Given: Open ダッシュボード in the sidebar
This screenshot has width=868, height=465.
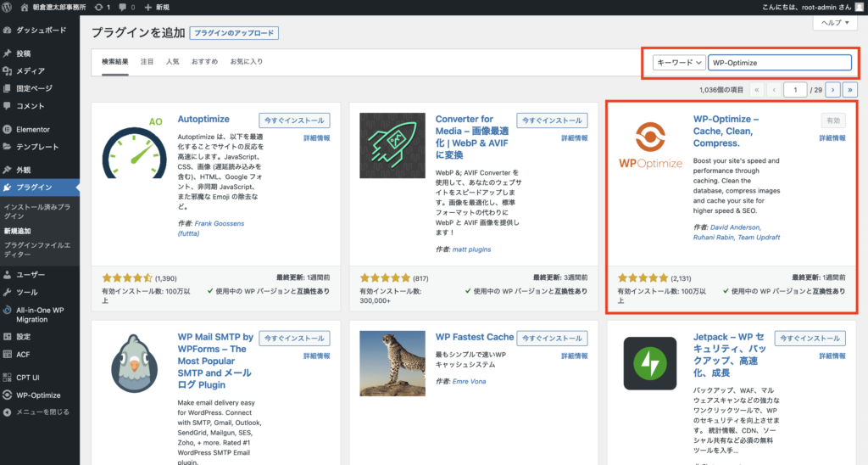Looking at the screenshot, I should (39, 30).
